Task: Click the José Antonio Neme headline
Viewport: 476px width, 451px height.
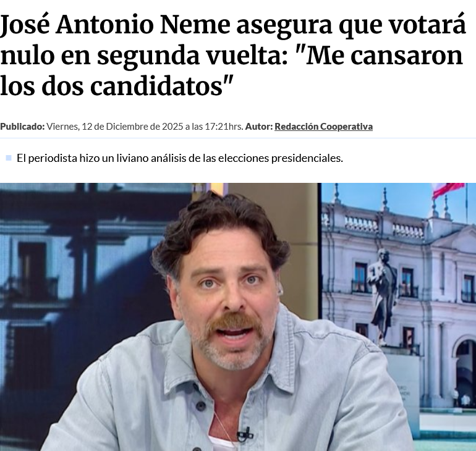Action: point(233,55)
